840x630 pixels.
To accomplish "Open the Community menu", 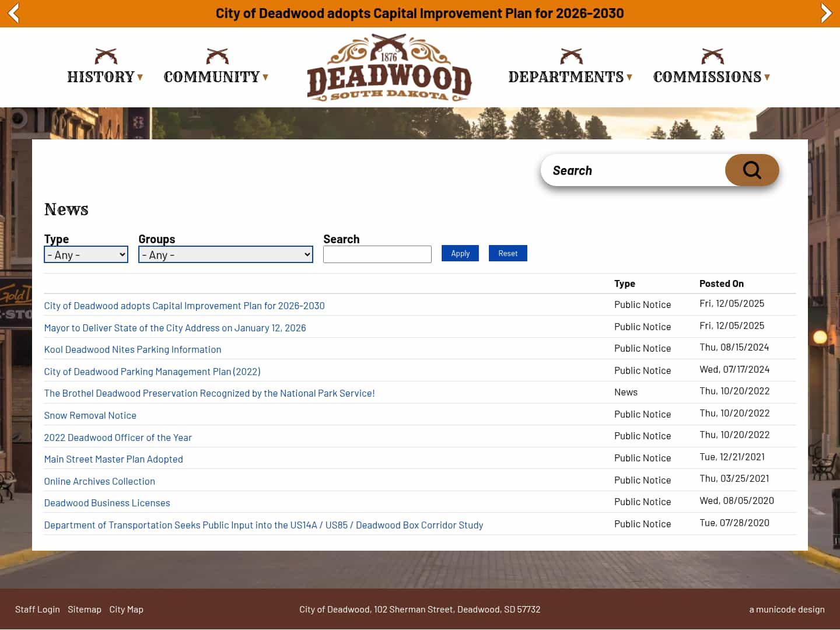I will point(212,76).
